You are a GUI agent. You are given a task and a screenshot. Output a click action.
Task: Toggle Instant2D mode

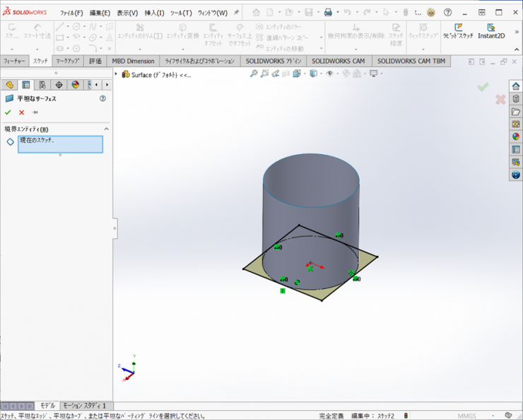[x=491, y=32]
